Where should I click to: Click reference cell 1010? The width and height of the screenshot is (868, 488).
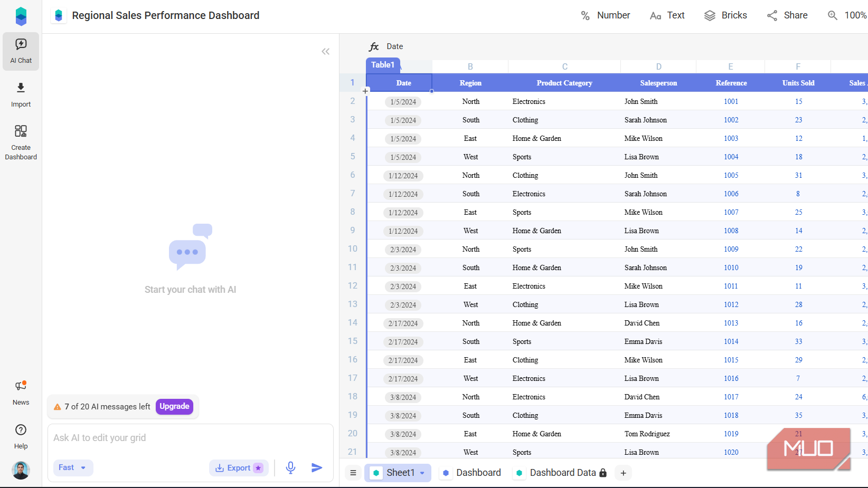731,267
